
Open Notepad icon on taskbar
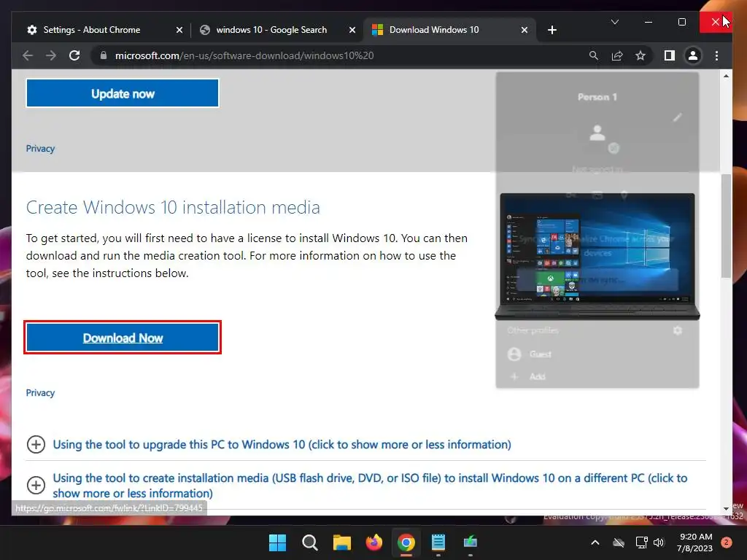tap(438, 542)
